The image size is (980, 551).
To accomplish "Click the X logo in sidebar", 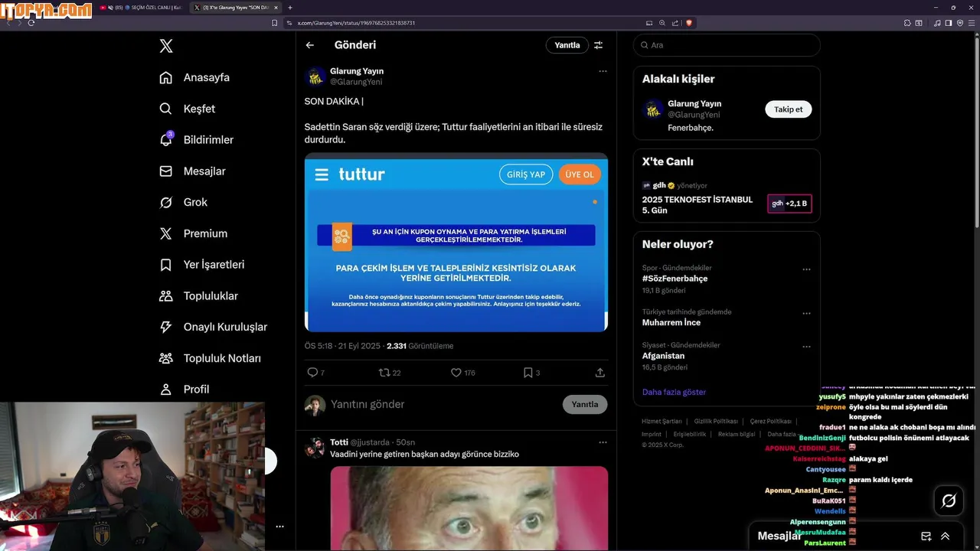I will click(x=166, y=46).
